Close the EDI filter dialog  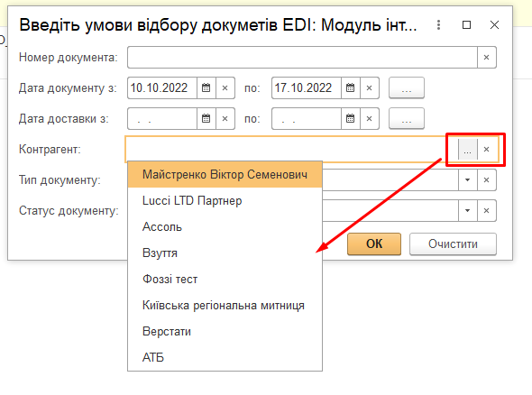pyautogui.click(x=494, y=24)
